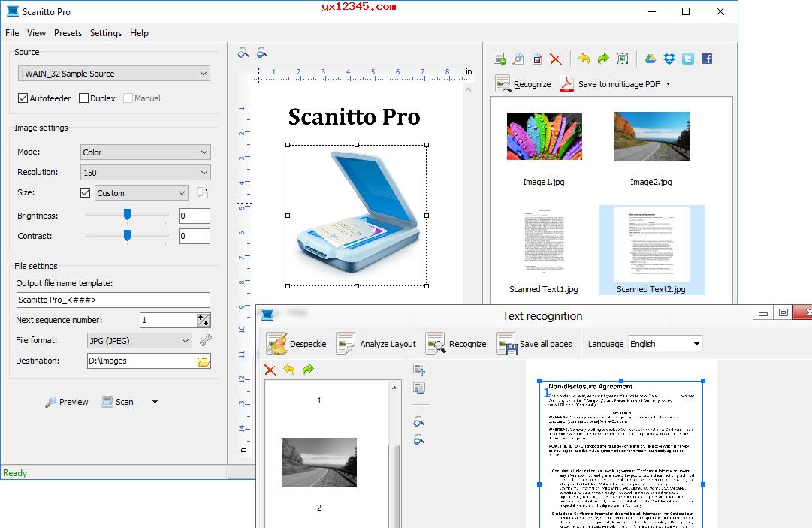Zoom out on the Text recognition page
Image resolution: width=812 pixels, height=528 pixels.
point(419,439)
